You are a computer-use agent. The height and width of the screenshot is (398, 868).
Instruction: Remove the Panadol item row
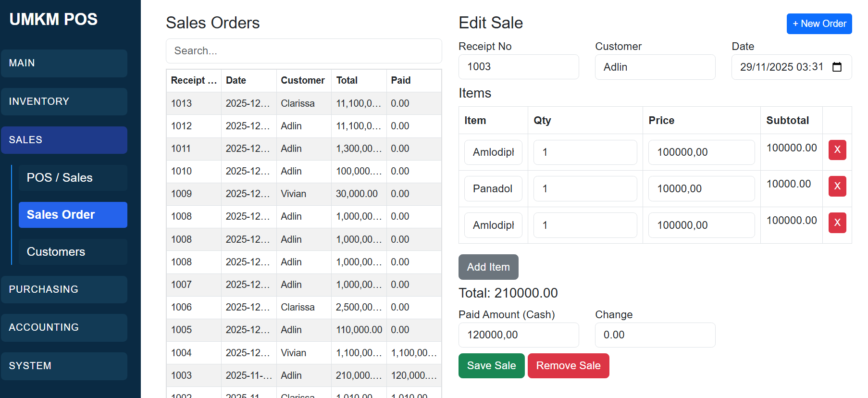coord(837,187)
